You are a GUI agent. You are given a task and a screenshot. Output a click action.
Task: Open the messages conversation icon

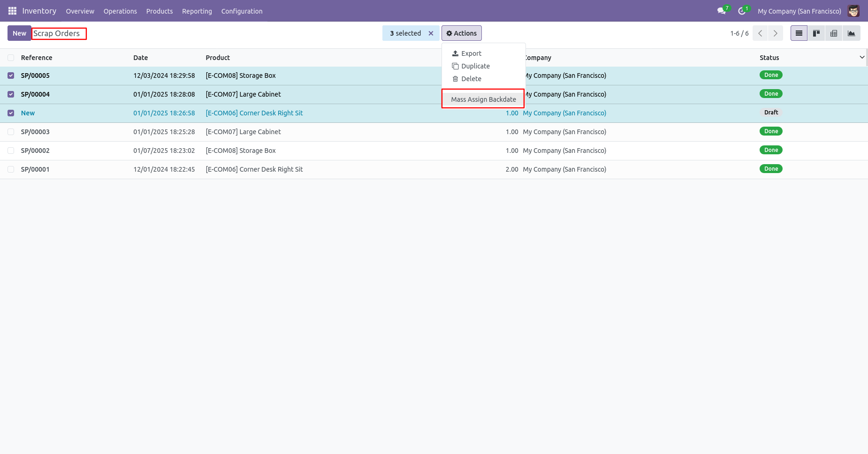tap(721, 11)
